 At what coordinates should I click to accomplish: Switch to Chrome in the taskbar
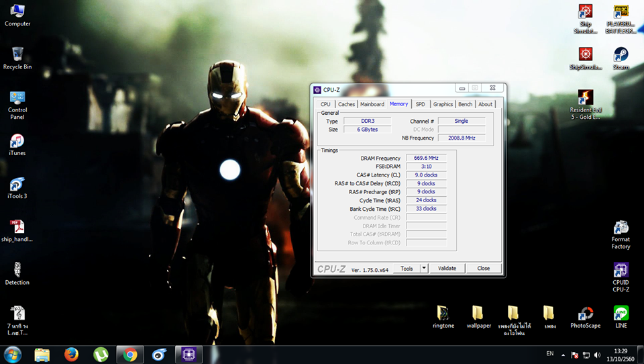coord(130,355)
